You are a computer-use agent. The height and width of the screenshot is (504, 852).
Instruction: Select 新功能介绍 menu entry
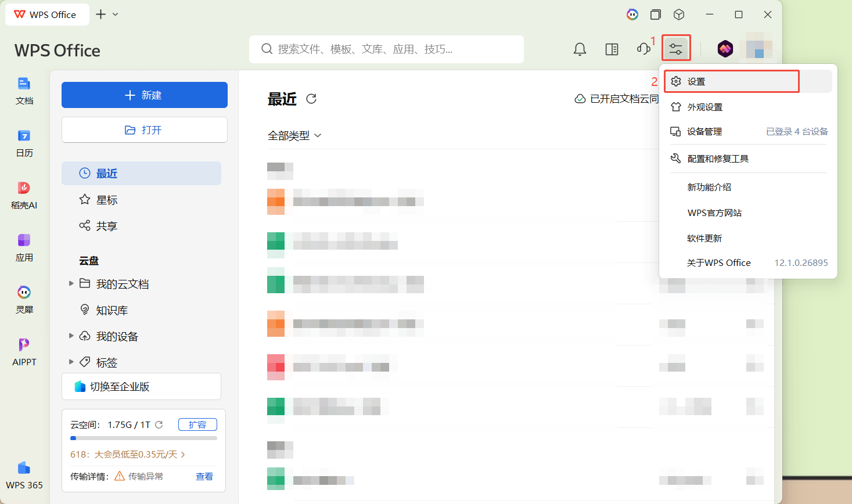[x=748, y=187]
